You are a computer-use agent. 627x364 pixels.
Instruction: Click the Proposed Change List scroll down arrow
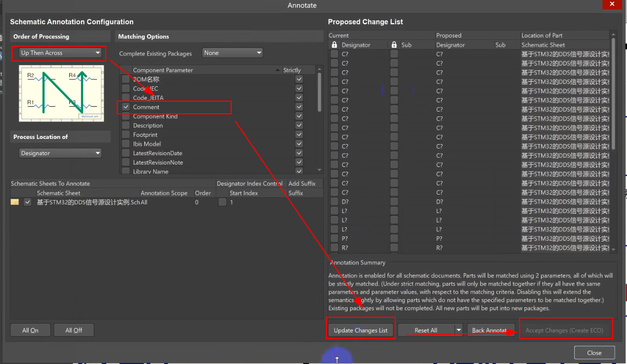(x=613, y=249)
